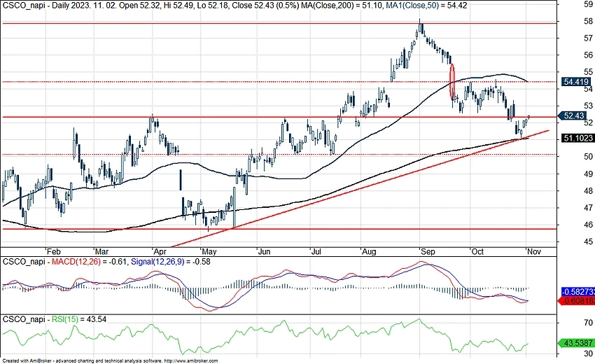
Task: Click the Apr label on the time axis
Action: coord(160,251)
